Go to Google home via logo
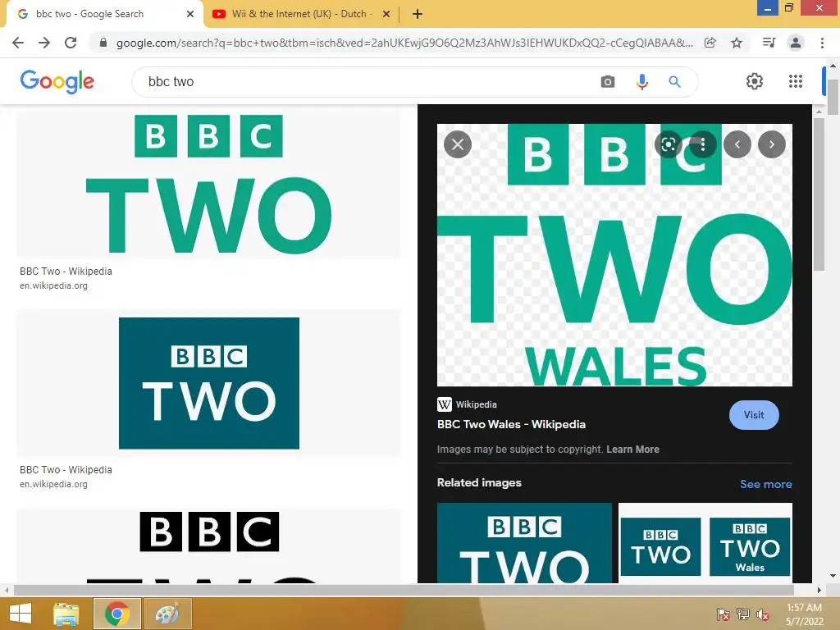Viewport: 840px width, 630px height. pos(57,81)
